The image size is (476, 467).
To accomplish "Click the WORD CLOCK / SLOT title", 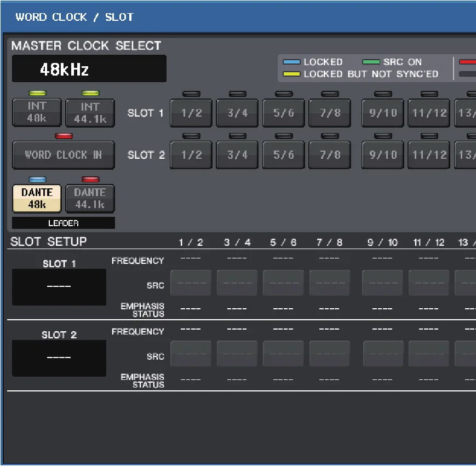I will click(74, 17).
